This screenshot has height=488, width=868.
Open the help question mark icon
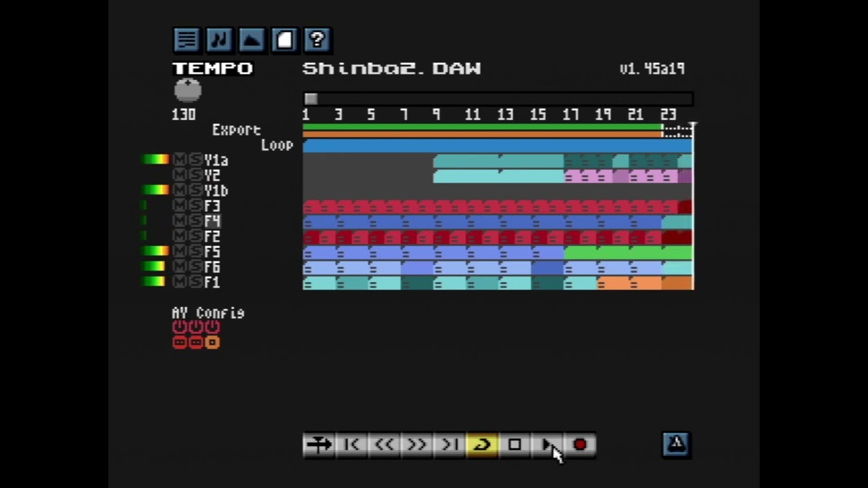[317, 39]
